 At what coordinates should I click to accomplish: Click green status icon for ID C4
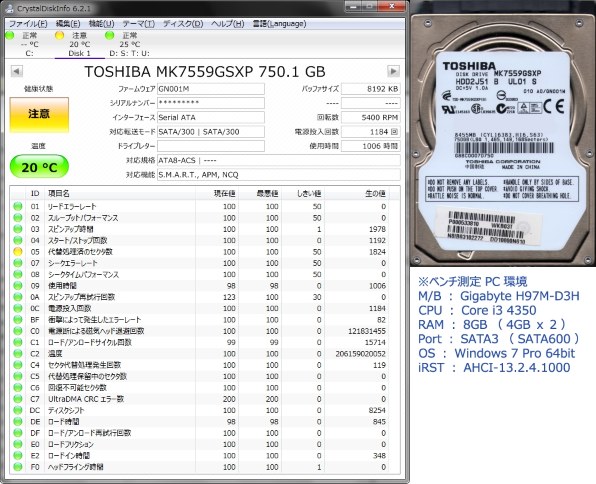17,365
